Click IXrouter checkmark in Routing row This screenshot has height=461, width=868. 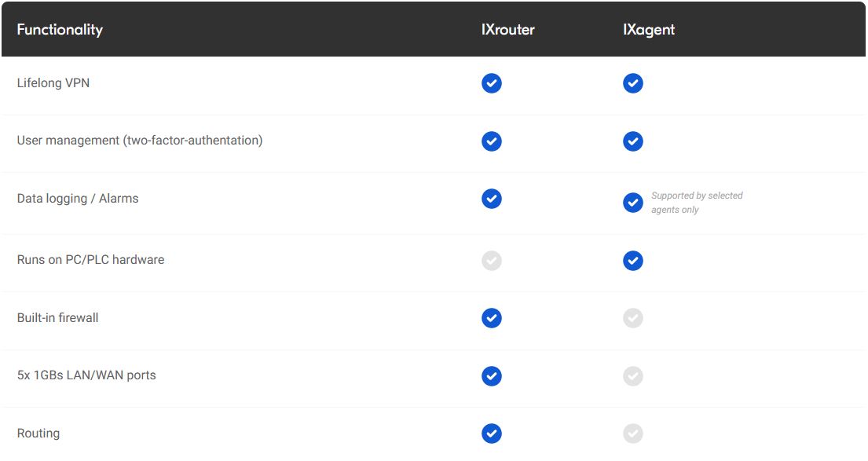pos(492,434)
